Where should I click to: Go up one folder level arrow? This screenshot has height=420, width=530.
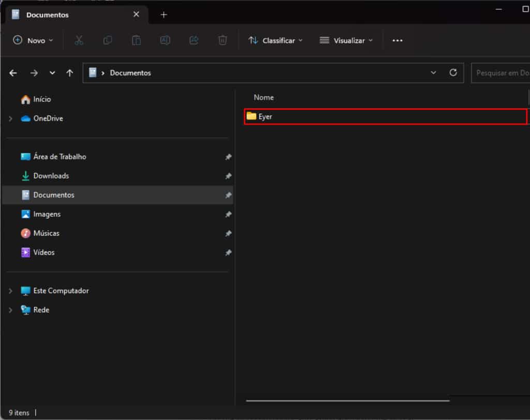(70, 73)
